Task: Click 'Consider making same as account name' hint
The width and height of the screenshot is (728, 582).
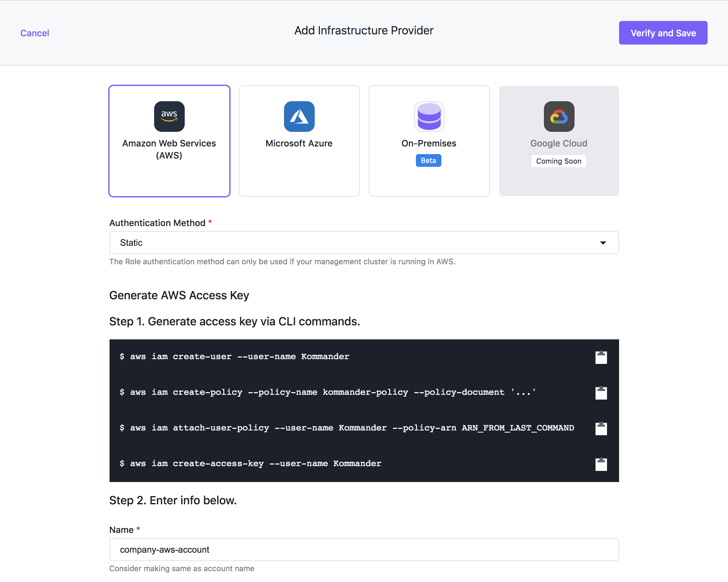Action: tap(182, 569)
